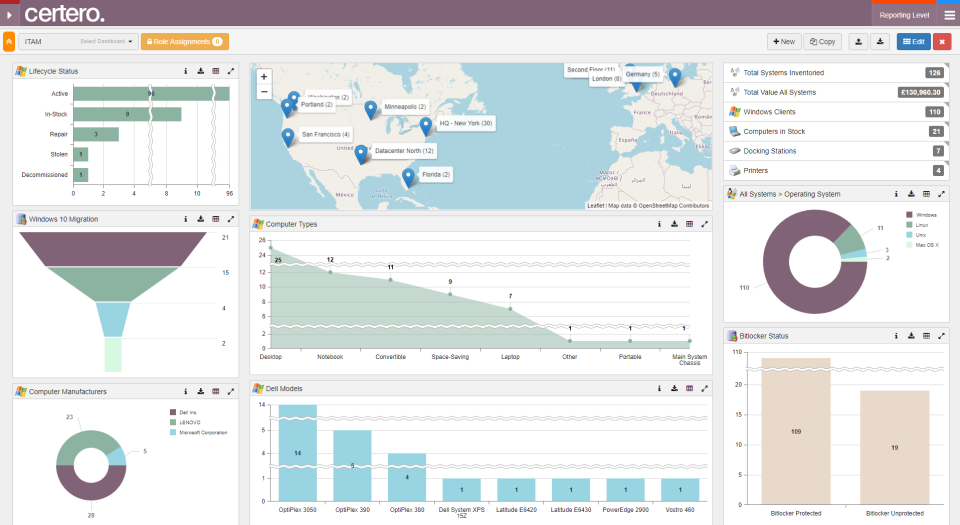Copy the current dashboard
Viewport: 960px width, 525px height.
(822, 42)
